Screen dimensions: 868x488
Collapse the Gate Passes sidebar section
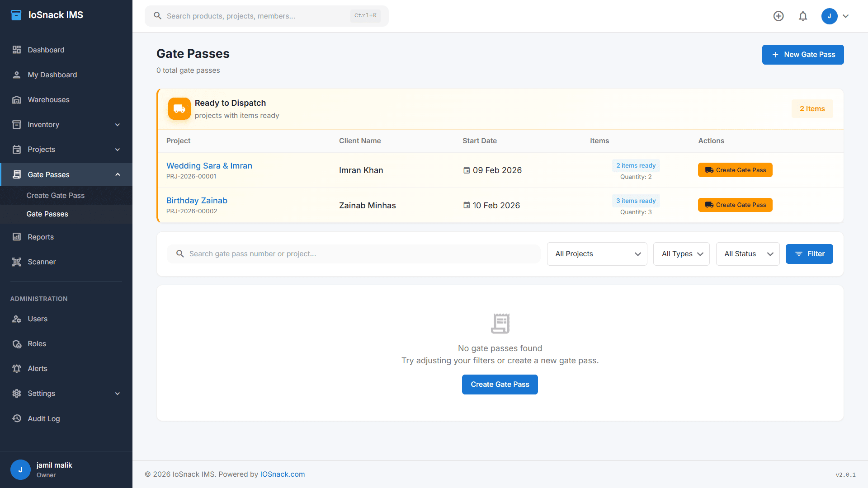tap(118, 174)
